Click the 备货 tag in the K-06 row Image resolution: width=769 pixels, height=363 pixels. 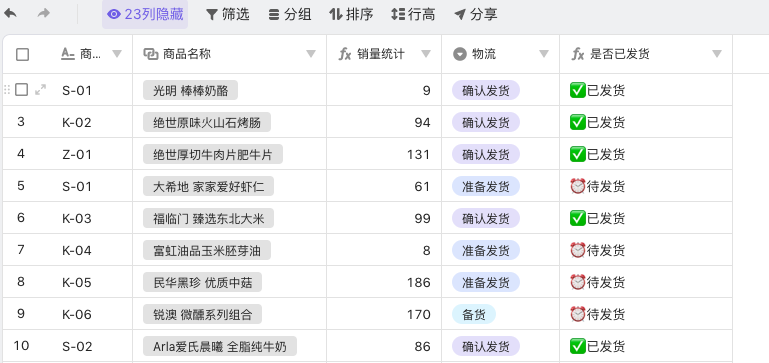tap(474, 314)
